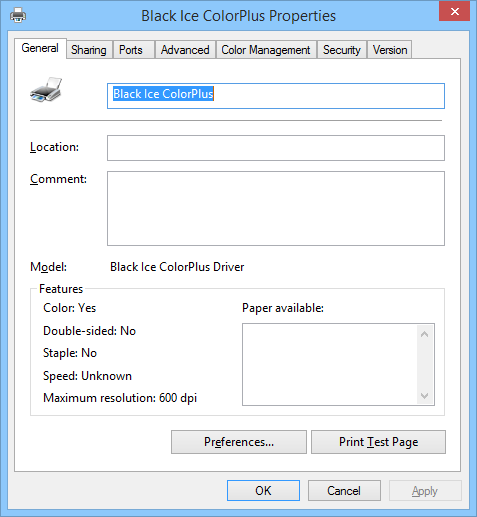Click Print Test Page button

[378, 442]
